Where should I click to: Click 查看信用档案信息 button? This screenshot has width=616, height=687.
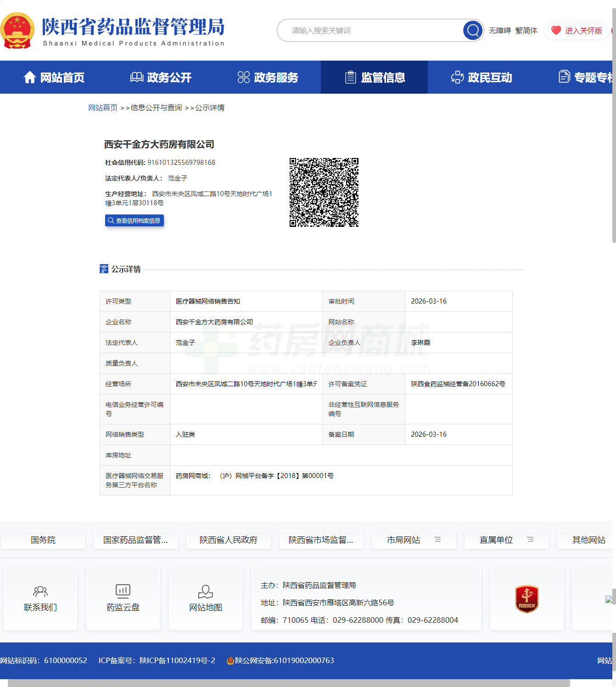click(x=134, y=221)
